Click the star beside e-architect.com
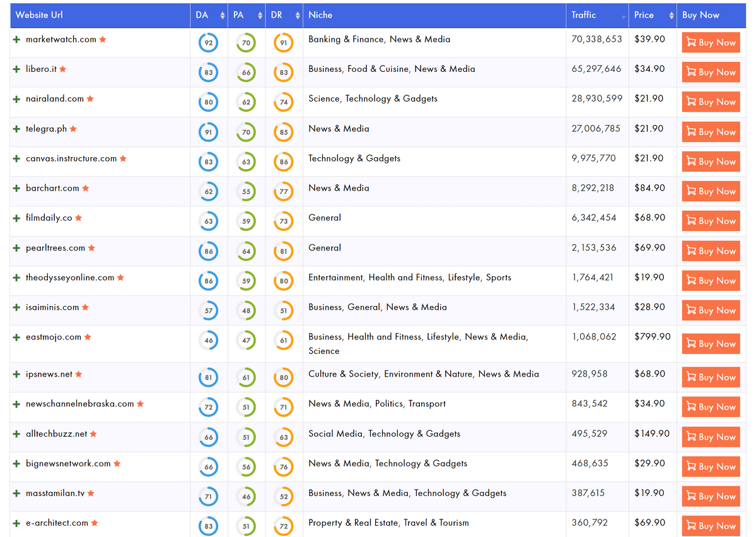756x537 pixels. tap(95, 523)
